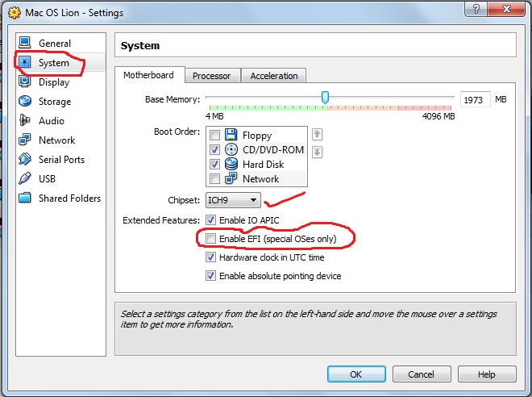Open the Network adapters icon
This screenshot has height=397, width=532.
[x=25, y=140]
